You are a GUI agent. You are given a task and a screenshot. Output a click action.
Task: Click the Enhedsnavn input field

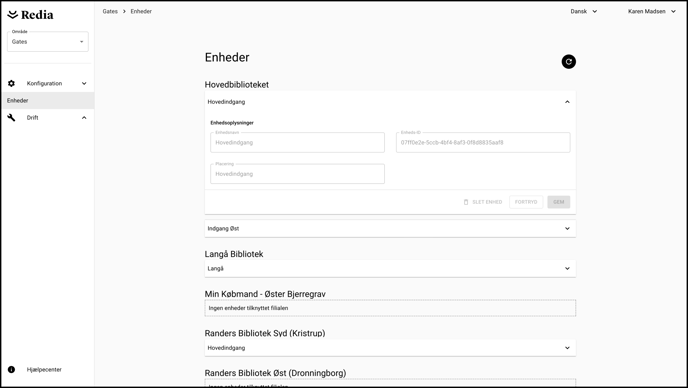tap(297, 143)
